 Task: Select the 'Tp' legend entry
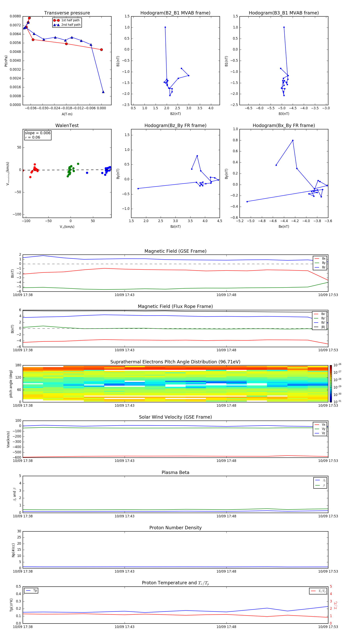click(31, 591)
